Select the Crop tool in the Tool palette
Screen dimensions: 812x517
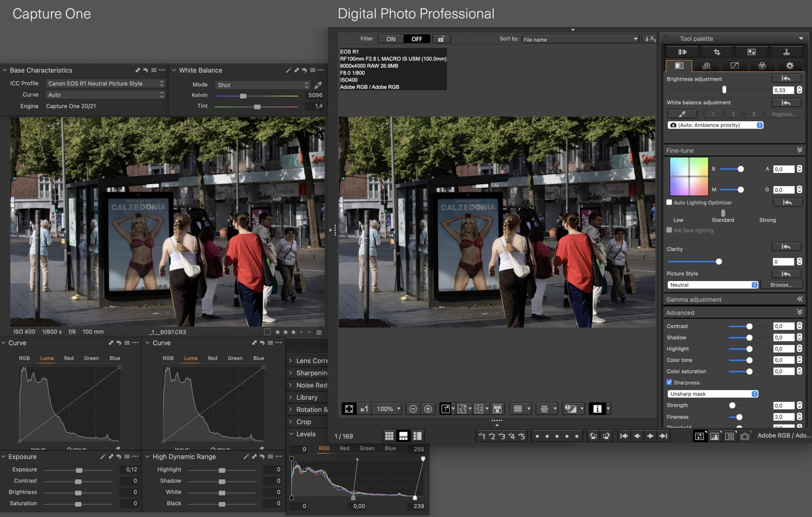coord(717,51)
